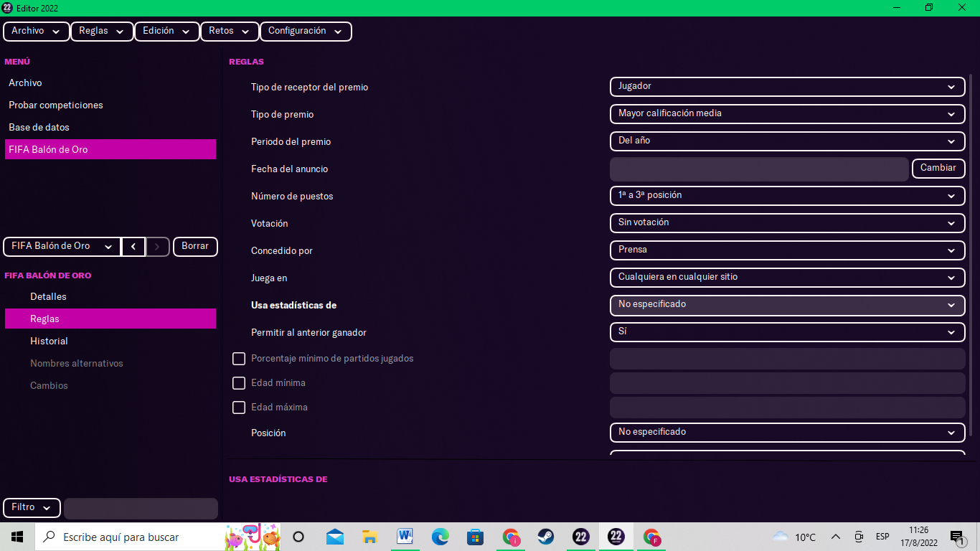Open the Reglas menu
Viewport: 980px width, 551px height.
click(102, 32)
